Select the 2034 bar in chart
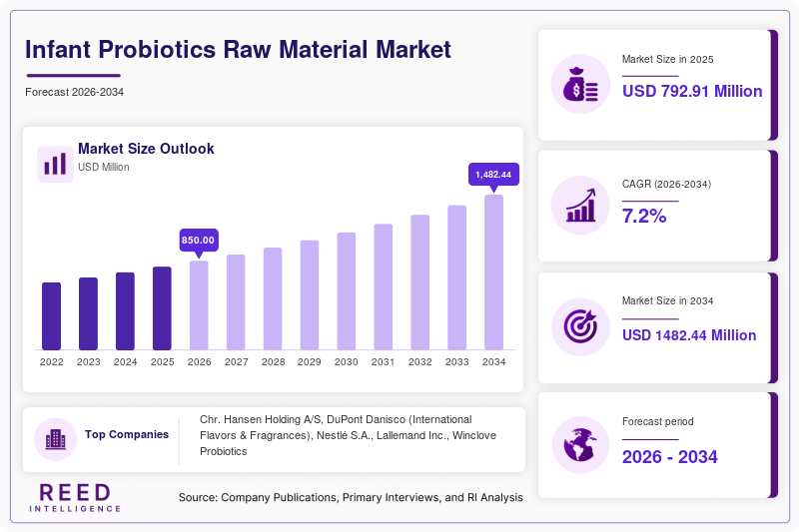799x532 pixels. [x=493, y=272]
